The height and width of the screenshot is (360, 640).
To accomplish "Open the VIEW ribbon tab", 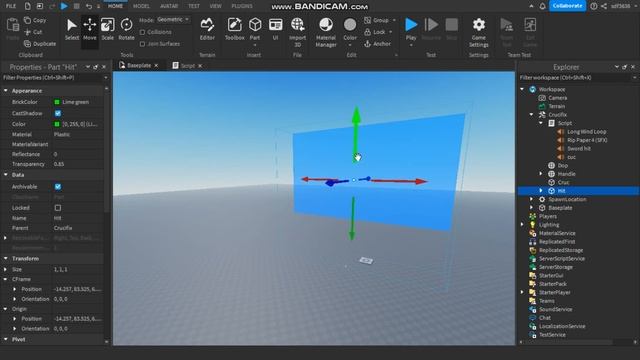I will (215, 6).
